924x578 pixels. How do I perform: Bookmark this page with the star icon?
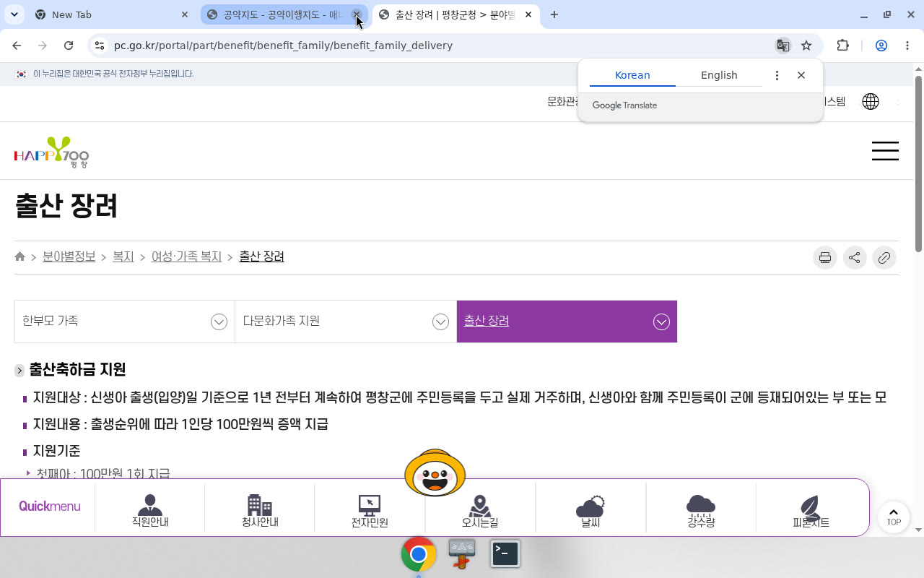tap(806, 46)
